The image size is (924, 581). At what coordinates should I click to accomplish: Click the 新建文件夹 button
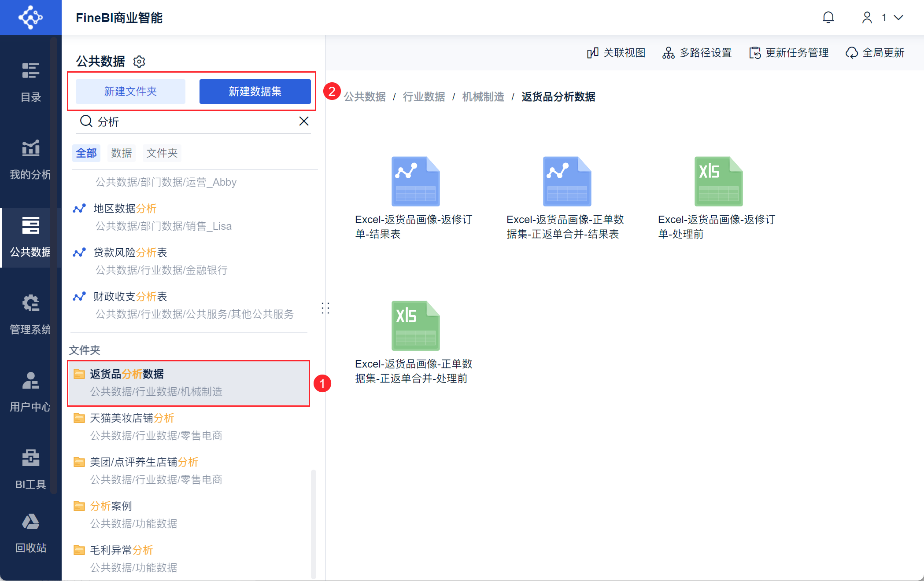click(x=130, y=92)
